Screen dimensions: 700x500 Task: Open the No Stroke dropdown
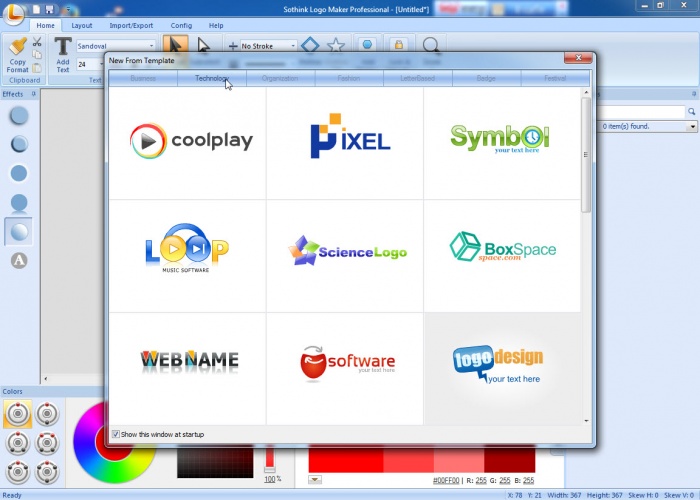click(293, 46)
